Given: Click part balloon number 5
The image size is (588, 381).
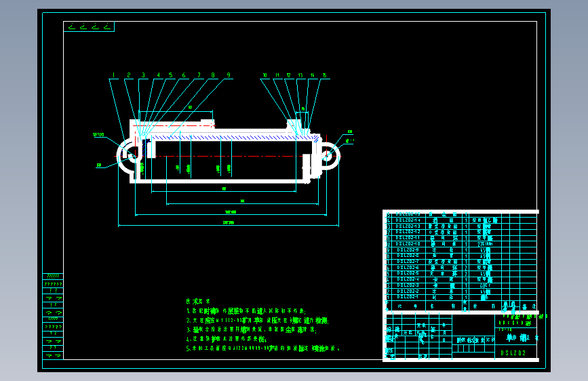Looking at the screenshot, I should click(x=171, y=75).
